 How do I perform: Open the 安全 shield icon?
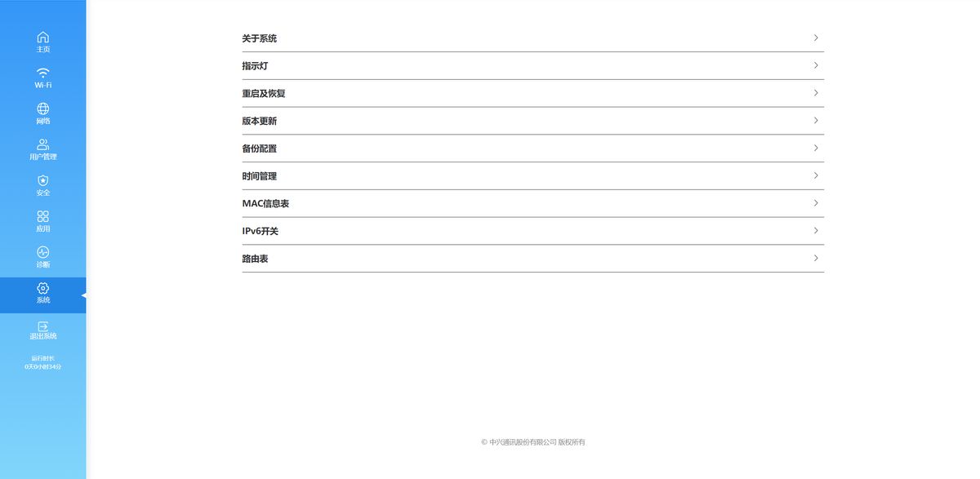43,180
